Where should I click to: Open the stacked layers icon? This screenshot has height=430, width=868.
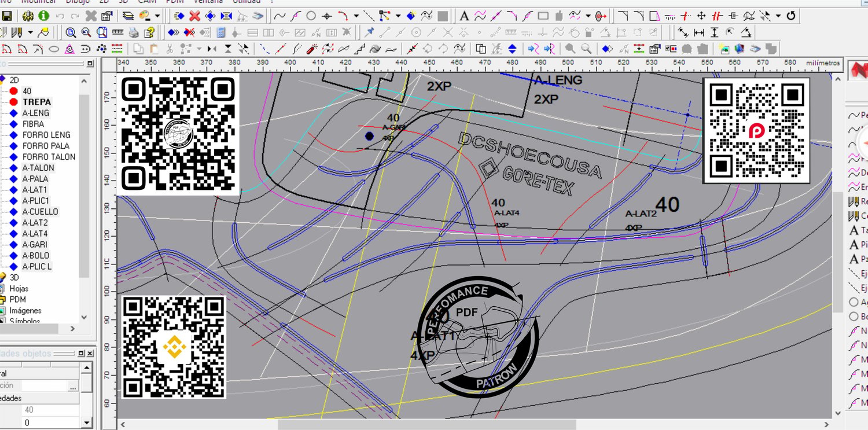coord(128,16)
